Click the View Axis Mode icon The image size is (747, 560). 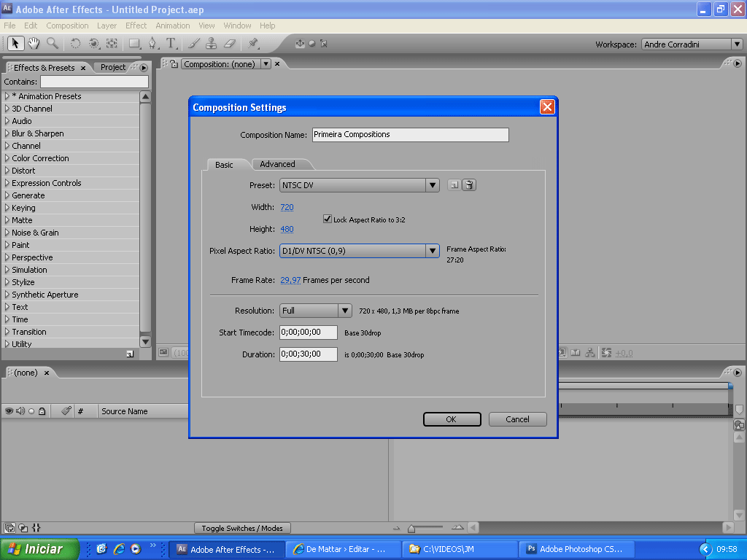tap(324, 43)
